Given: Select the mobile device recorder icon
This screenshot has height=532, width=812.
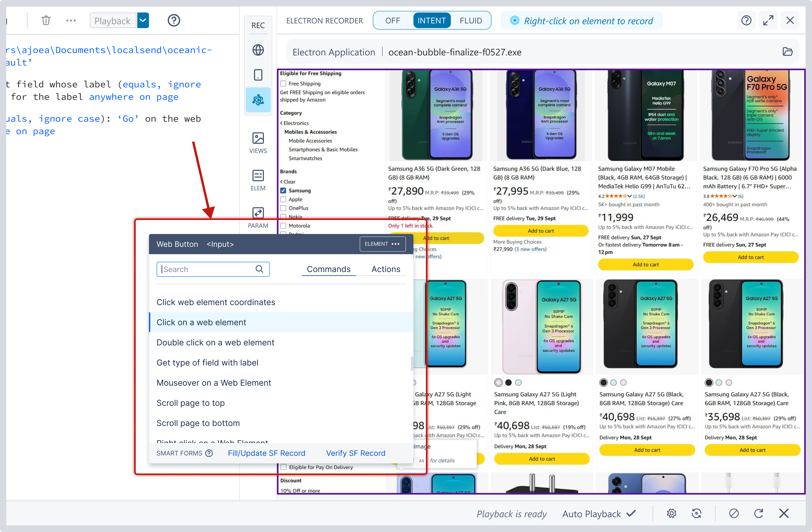Looking at the screenshot, I should point(258,75).
